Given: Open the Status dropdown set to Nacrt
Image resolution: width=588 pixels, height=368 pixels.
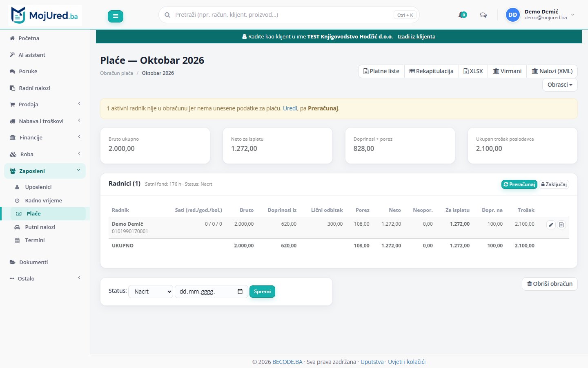Looking at the screenshot, I should click(x=151, y=292).
